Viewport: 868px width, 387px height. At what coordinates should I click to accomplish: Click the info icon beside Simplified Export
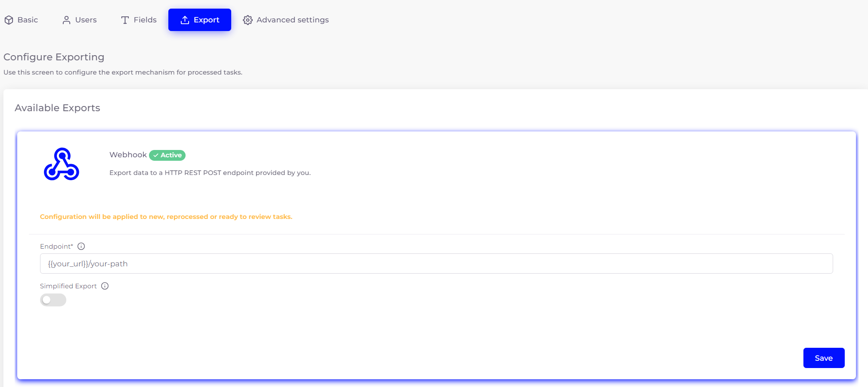point(105,286)
